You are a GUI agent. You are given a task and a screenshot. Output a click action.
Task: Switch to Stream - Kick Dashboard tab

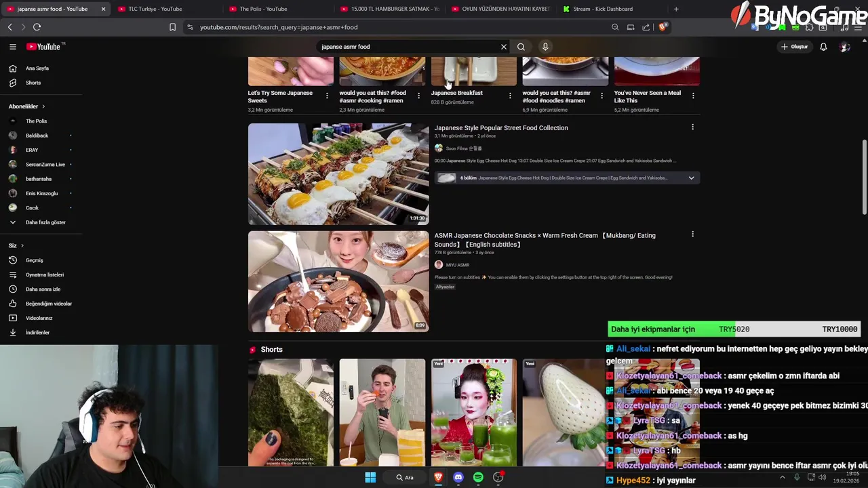pyautogui.click(x=607, y=9)
